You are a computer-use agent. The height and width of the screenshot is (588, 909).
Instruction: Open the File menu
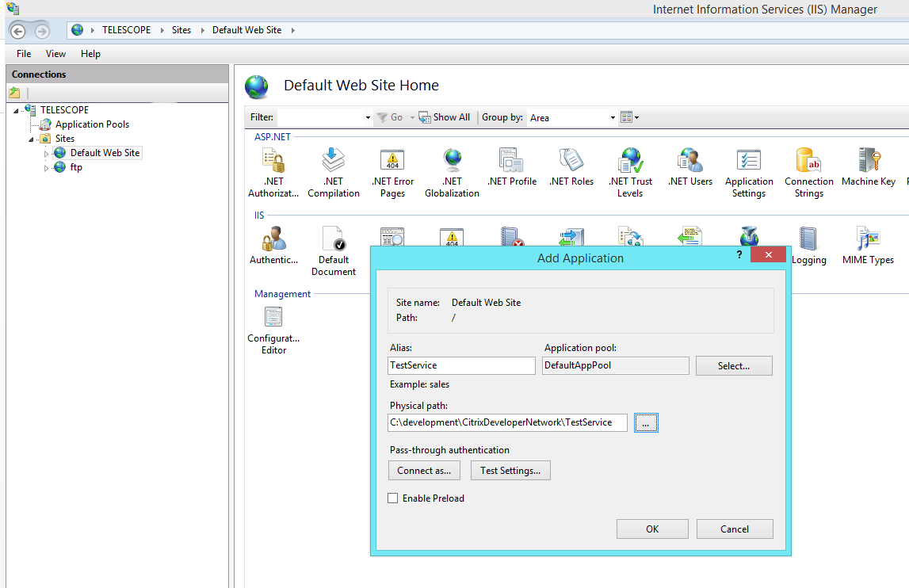point(24,54)
